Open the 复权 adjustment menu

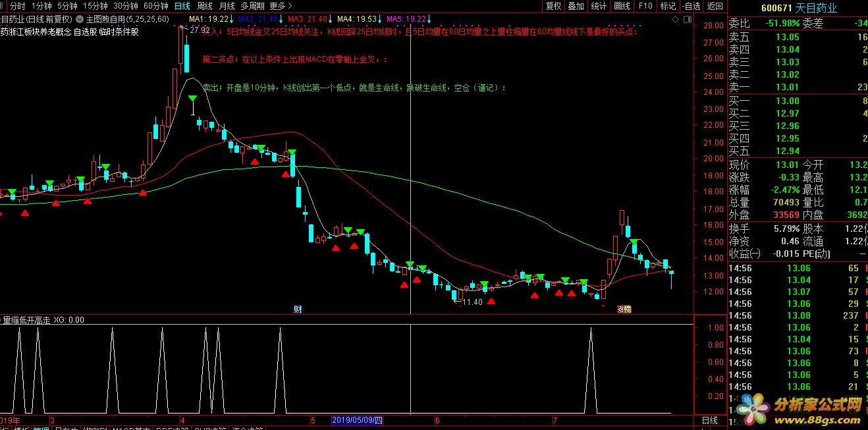coord(554,6)
